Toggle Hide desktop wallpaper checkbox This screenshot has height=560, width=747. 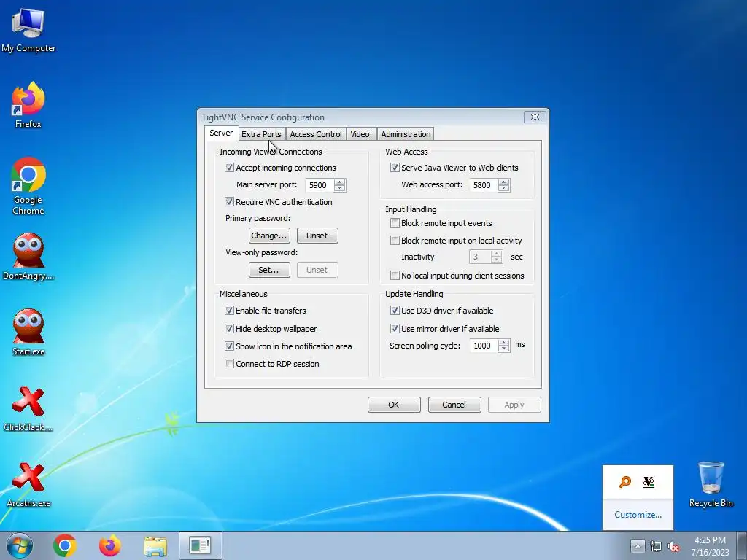tap(229, 329)
